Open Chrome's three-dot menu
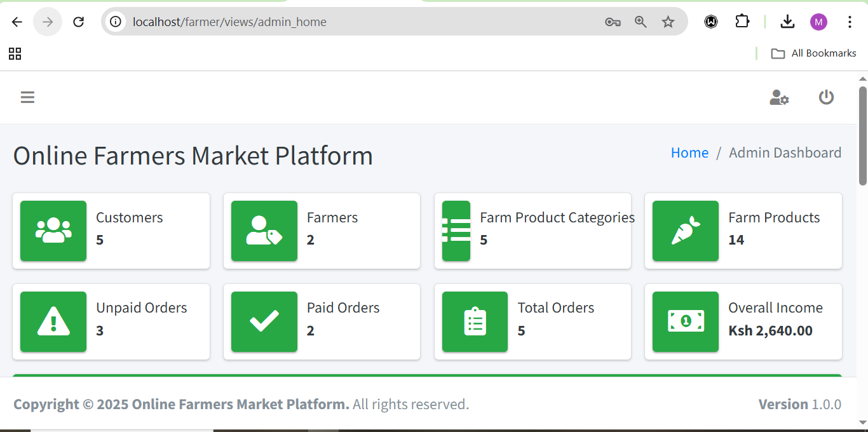868x432 pixels. 850,21
